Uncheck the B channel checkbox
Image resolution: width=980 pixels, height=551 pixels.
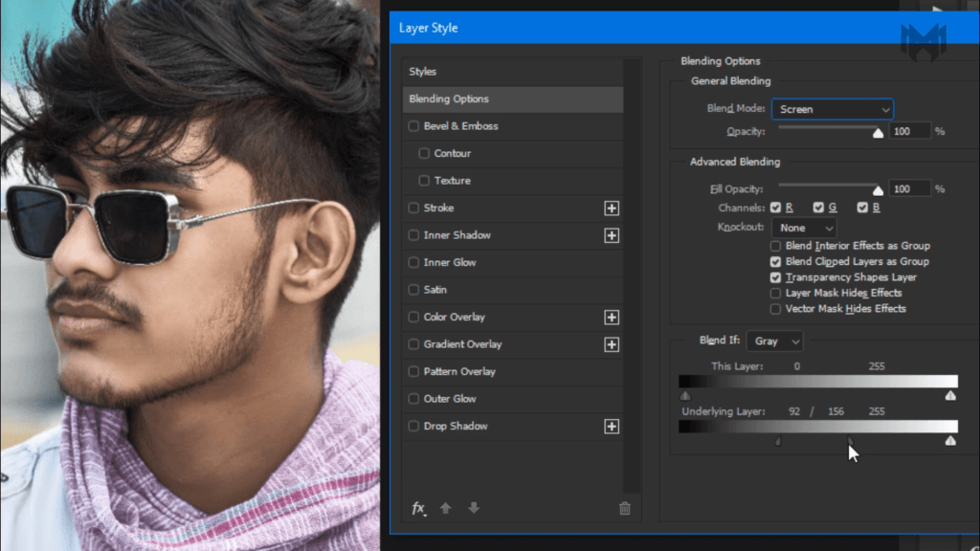click(862, 208)
